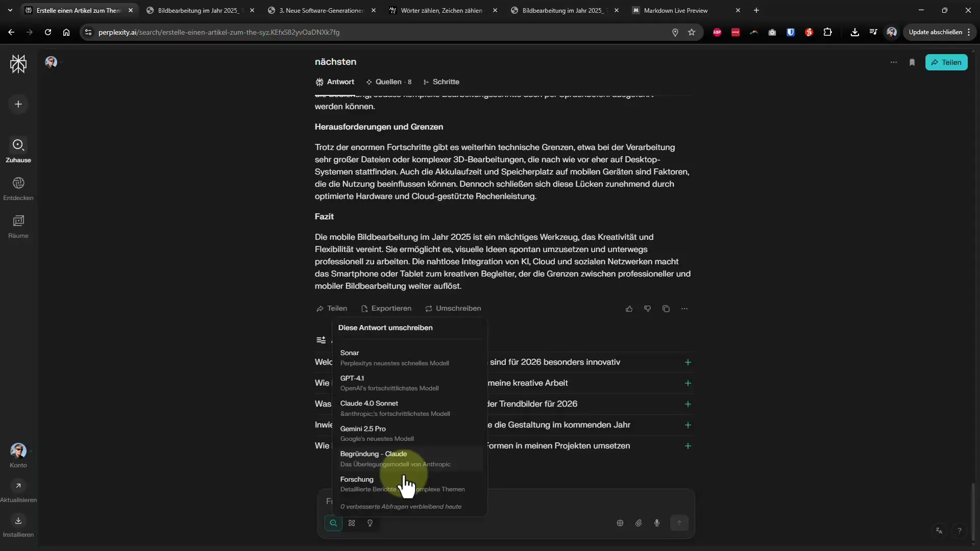
Task: Submit query with arrow-up button
Action: (x=679, y=523)
